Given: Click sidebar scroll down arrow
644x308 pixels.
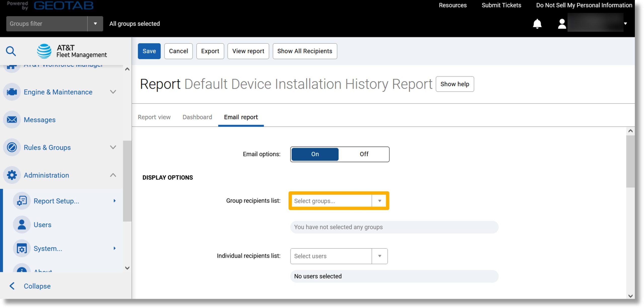Looking at the screenshot, I should pos(127,268).
